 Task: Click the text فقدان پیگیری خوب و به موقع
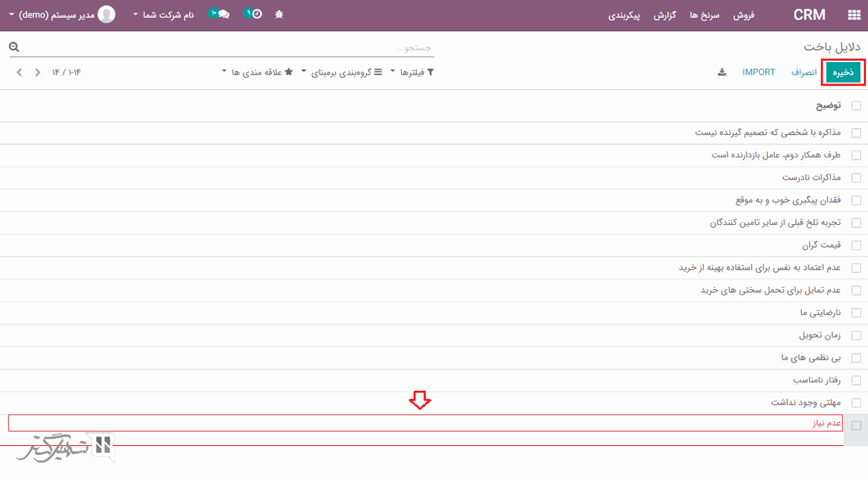[x=788, y=200]
